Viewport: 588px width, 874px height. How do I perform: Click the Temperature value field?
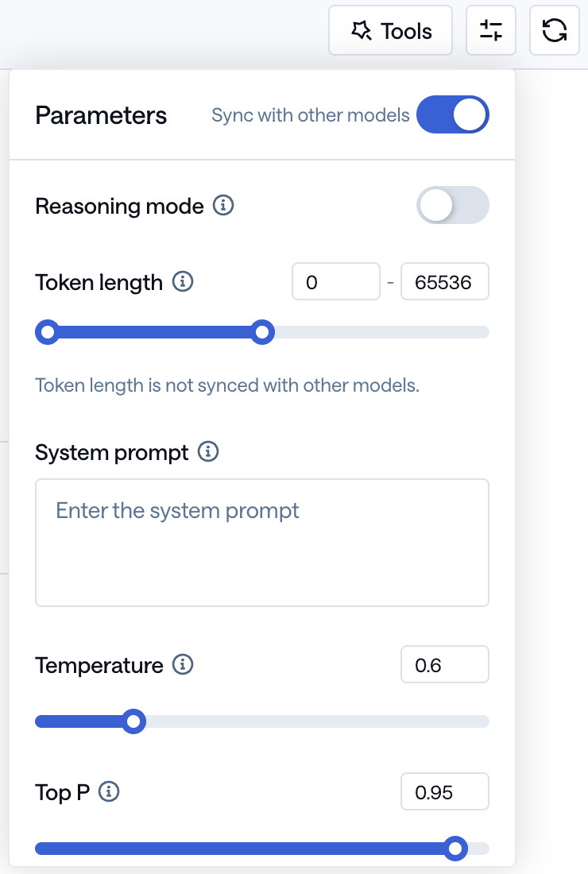444,665
